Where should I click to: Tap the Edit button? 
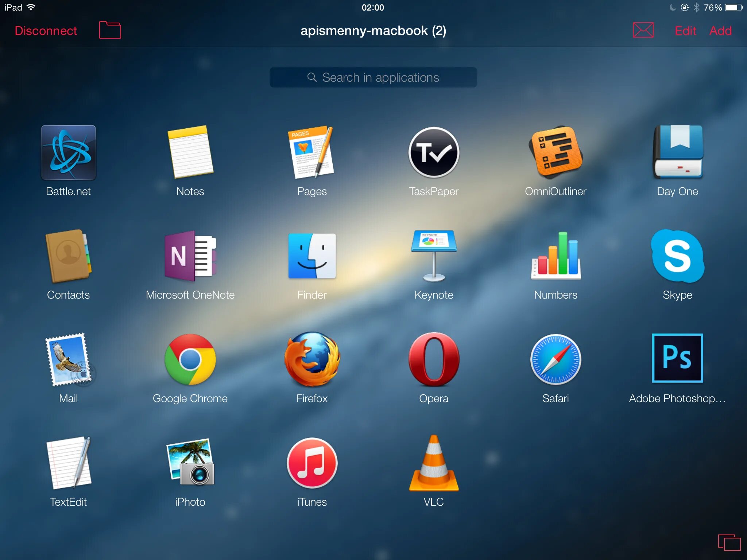685,31
